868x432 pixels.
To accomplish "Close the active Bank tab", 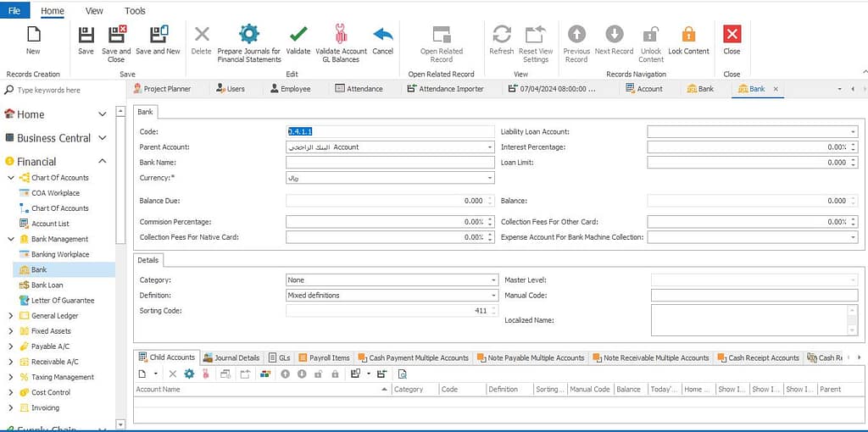I will [x=776, y=88].
